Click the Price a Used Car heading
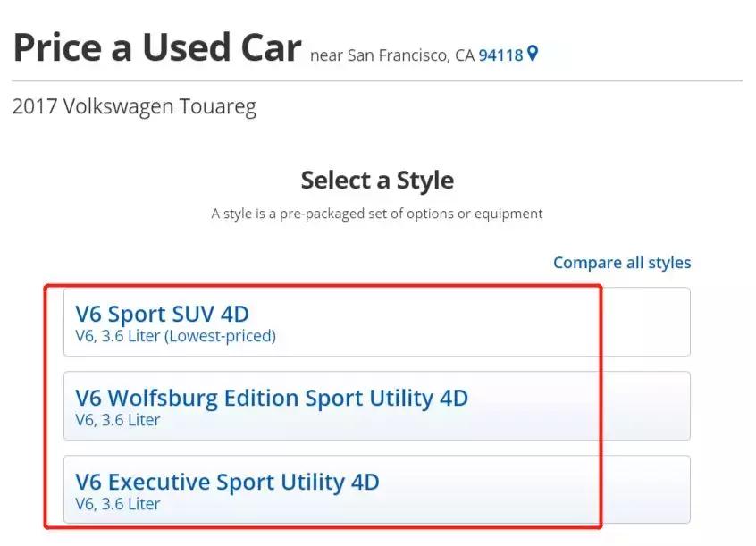Screen dimensions: 756x546 (x=156, y=46)
